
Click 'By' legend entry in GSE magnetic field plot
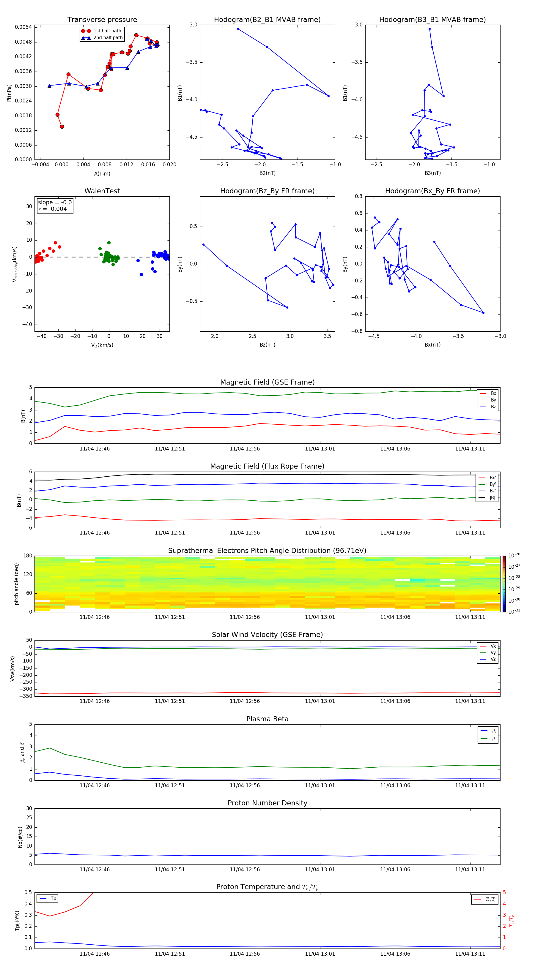tap(488, 400)
